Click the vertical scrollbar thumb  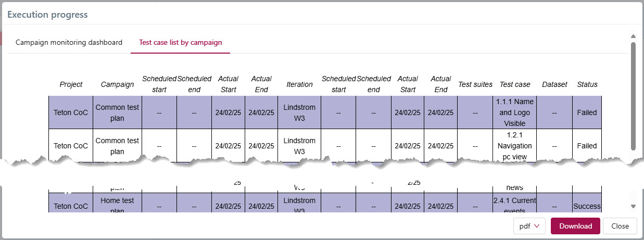click(633, 96)
